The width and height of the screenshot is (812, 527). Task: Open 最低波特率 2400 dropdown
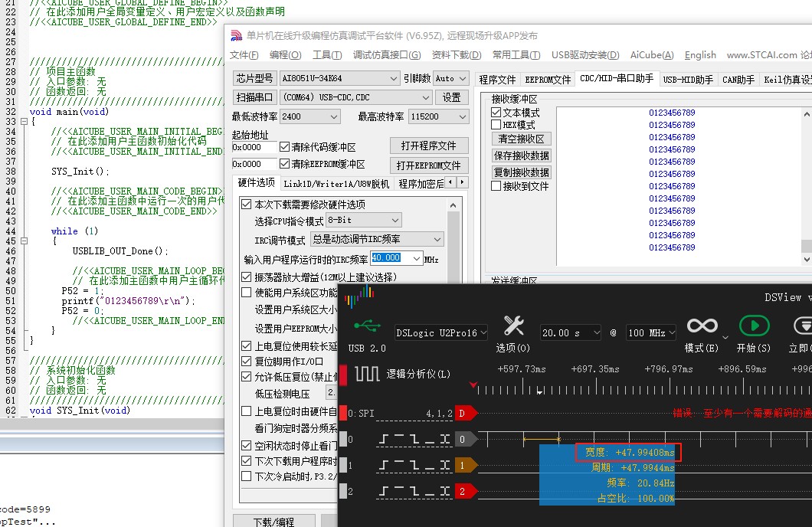click(x=309, y=116)
